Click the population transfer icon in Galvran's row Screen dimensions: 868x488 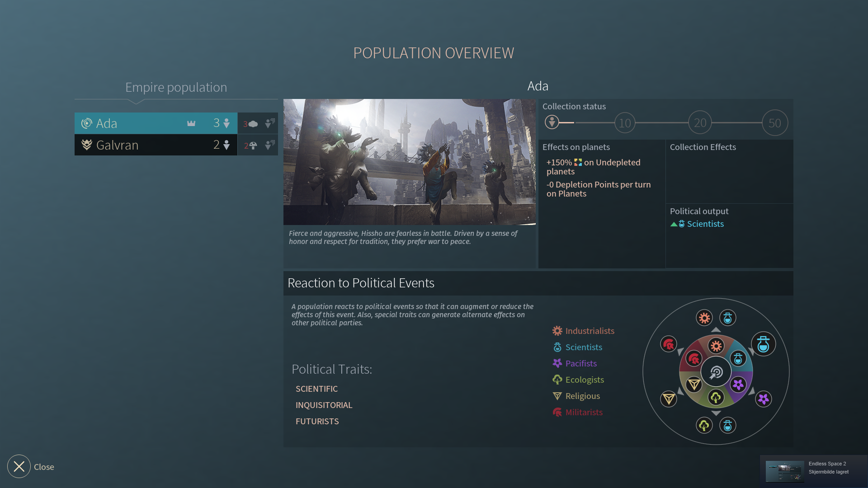pyautogui.click(x=270, y=145)
